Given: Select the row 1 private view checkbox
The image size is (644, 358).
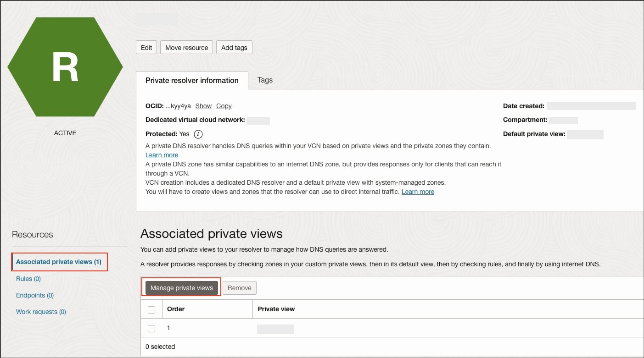Looking at the screenshot, I should pos(151,328).
